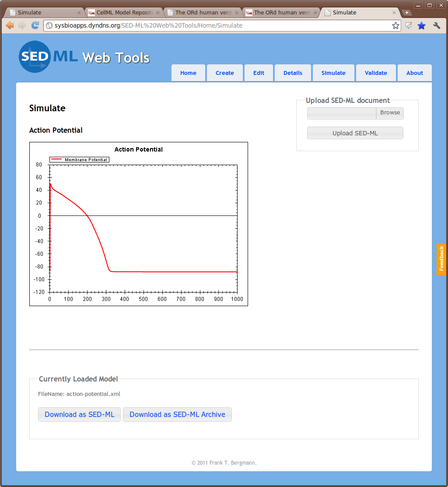Reload the page with refresh icon
This screenshot has height=487, width=448.
35,25
